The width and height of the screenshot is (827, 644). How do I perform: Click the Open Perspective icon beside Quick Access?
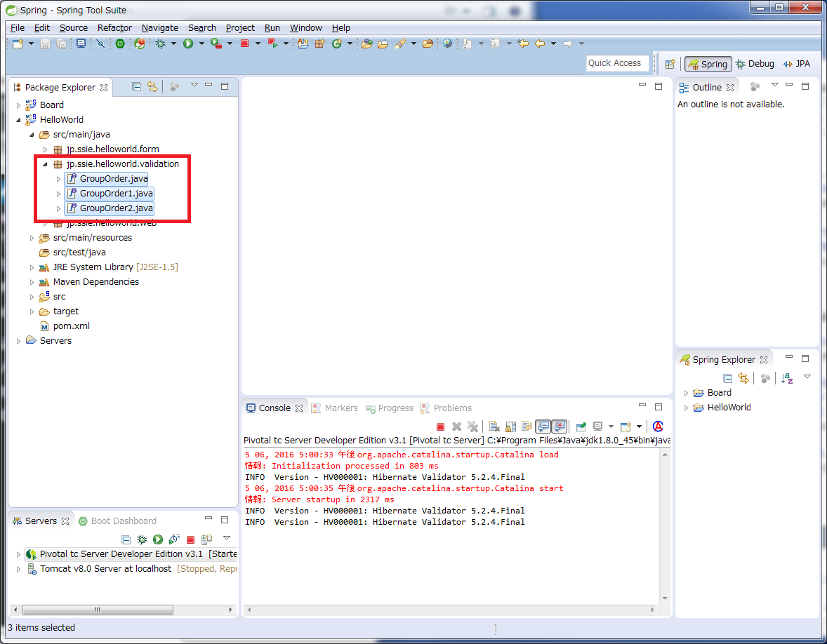coord(670,64)
